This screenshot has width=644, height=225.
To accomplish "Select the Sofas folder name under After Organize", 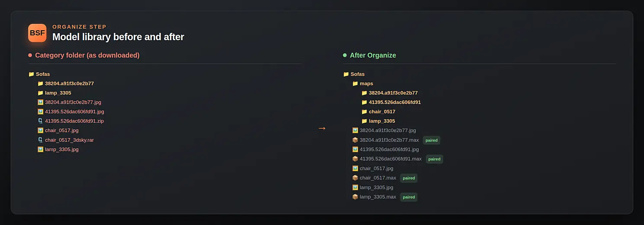I will 357,74.
